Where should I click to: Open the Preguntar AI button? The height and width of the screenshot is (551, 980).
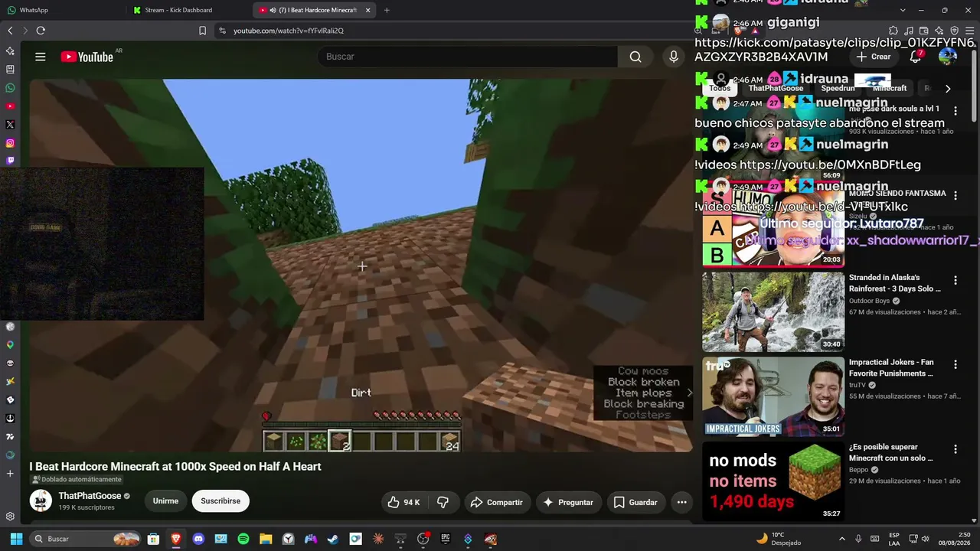pyautogui.click(x=568, y=502)
